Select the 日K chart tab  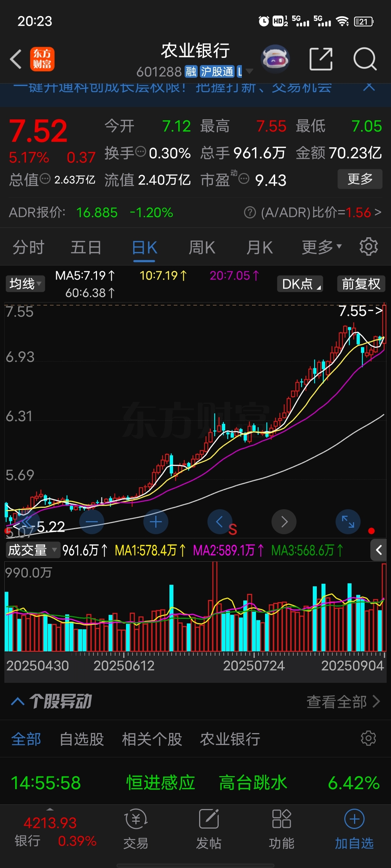[x=144, y=248]
